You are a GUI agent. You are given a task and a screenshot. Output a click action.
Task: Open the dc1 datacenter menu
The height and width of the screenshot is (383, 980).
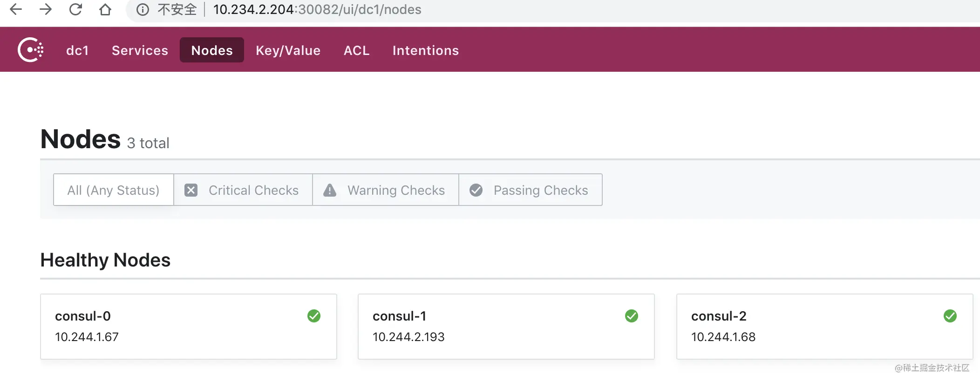coord(77,50)
